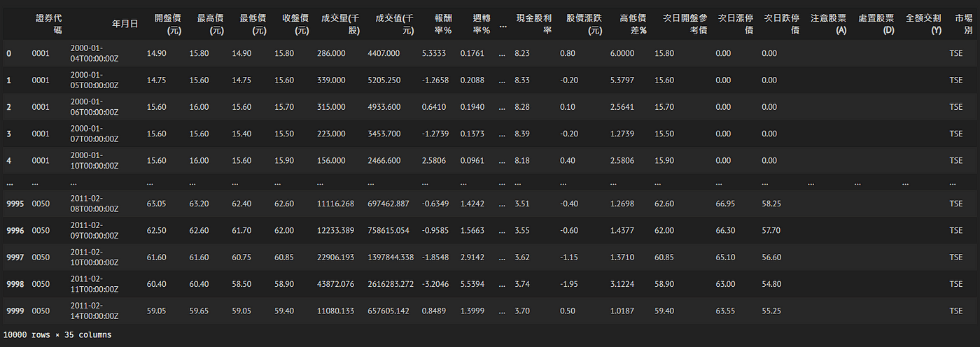Click the 成交量 cell 43872.076

click(336, 283)
